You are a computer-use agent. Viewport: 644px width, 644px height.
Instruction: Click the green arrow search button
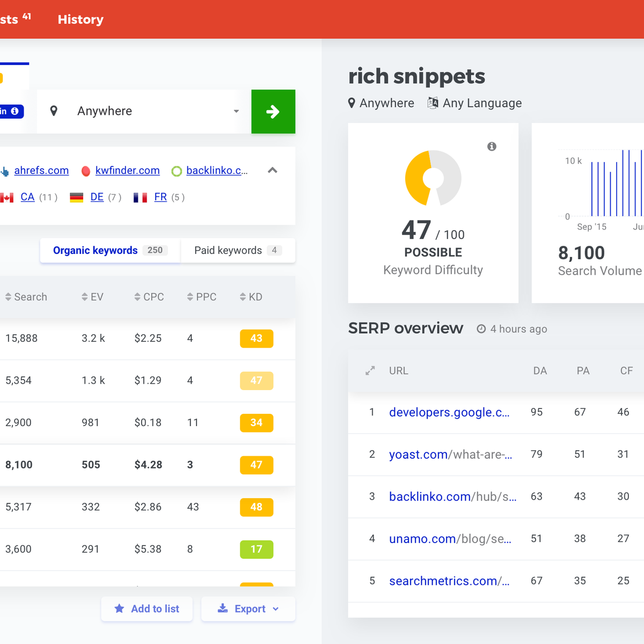[x=273, y=112]
